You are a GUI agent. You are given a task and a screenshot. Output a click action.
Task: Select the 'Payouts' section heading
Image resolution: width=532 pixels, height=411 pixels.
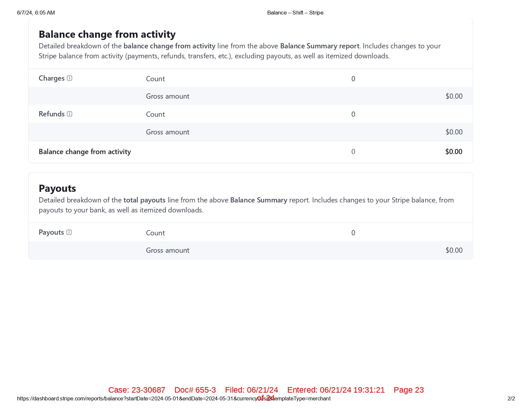click(57, 188)
